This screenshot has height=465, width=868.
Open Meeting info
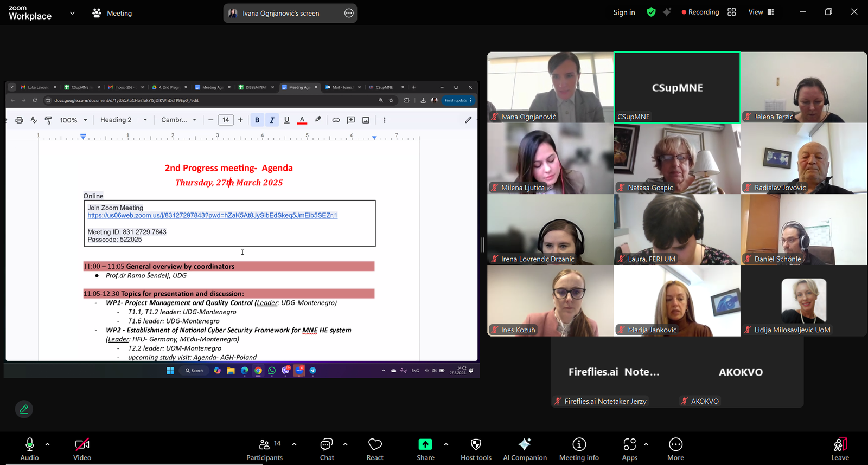579,449
